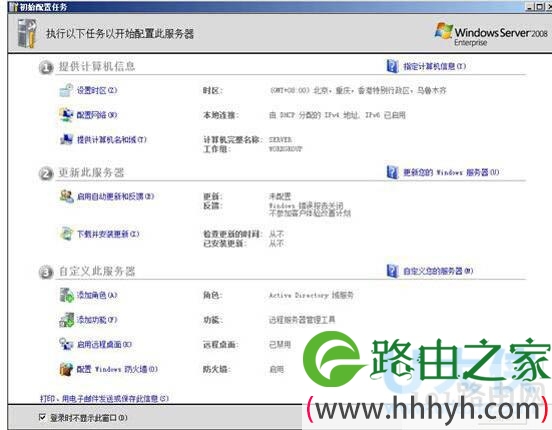The height and width of the screenshot is (430, 552).
Task: Open the 设置时区 link
Action: (97, 91)
